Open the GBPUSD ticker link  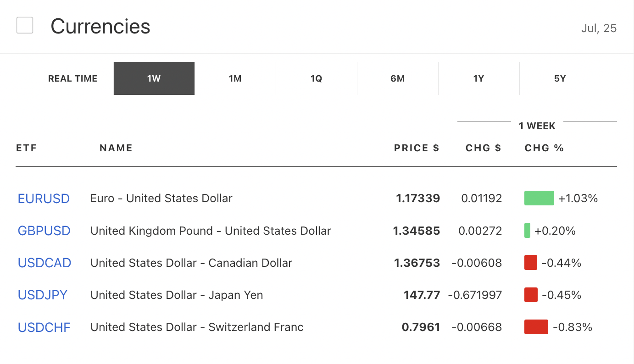(44, 231)
